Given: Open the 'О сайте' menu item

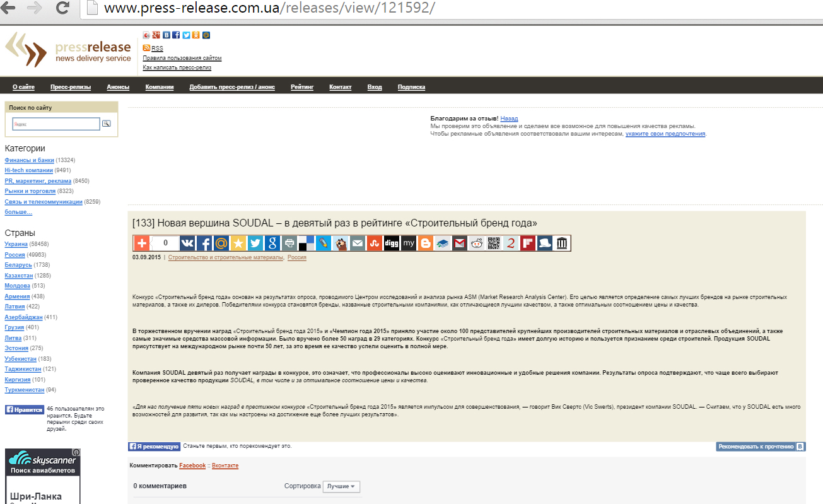Looking at the screenshot, I should [x=24, y=87].
